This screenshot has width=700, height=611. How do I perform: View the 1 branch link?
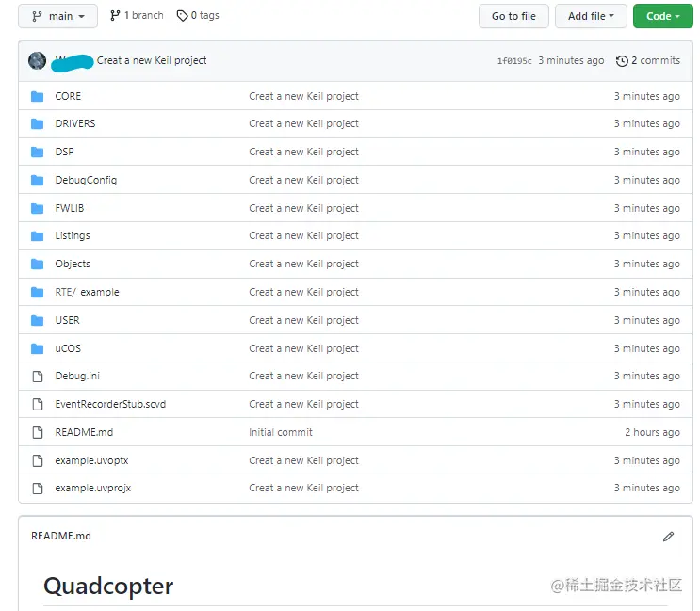tap(137, 16)
